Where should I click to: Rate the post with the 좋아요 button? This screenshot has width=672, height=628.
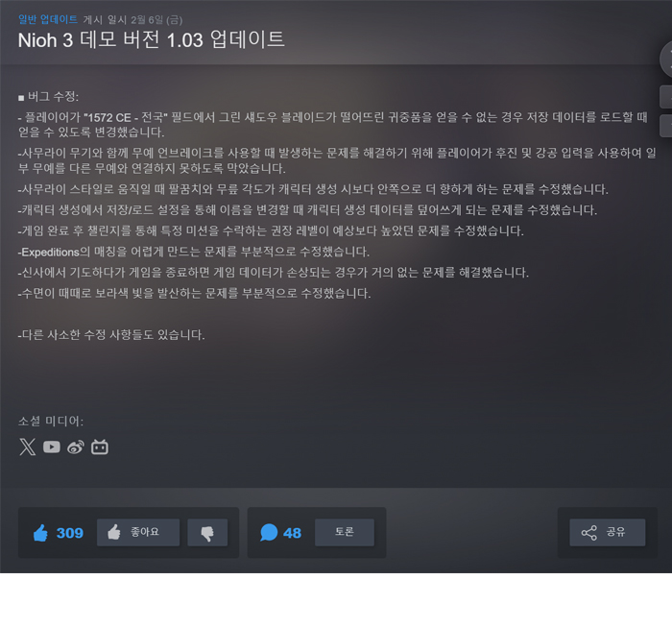[138, 532]
